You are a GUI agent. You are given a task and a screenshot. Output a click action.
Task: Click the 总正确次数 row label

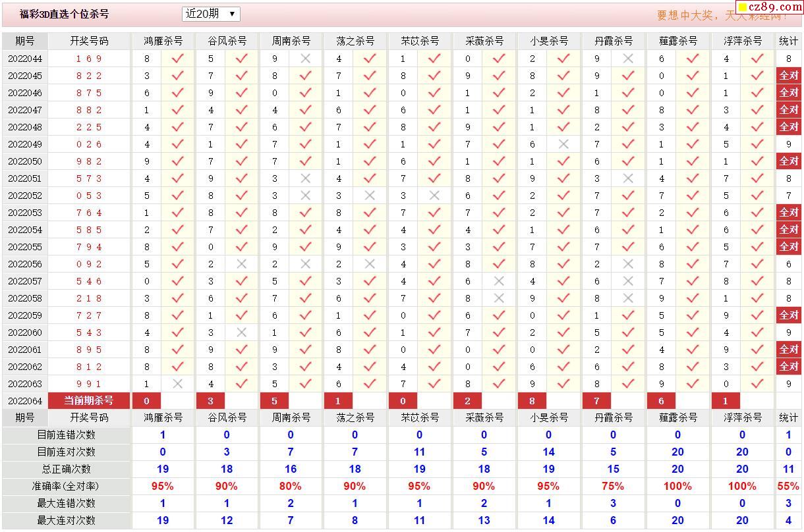pos(66,469)
